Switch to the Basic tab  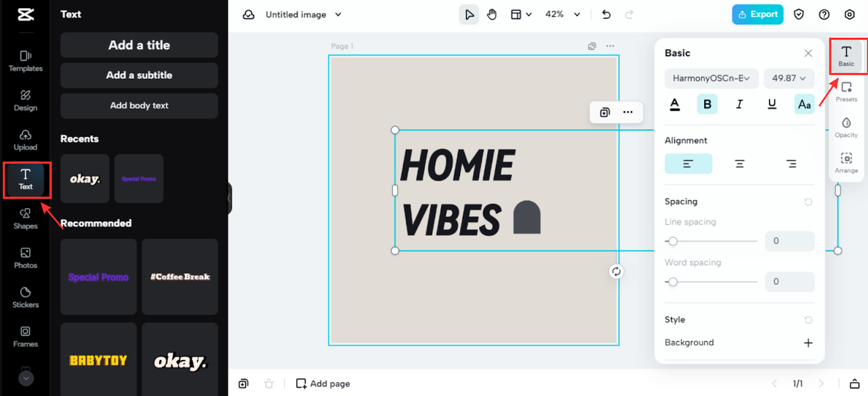click(846, 56)
